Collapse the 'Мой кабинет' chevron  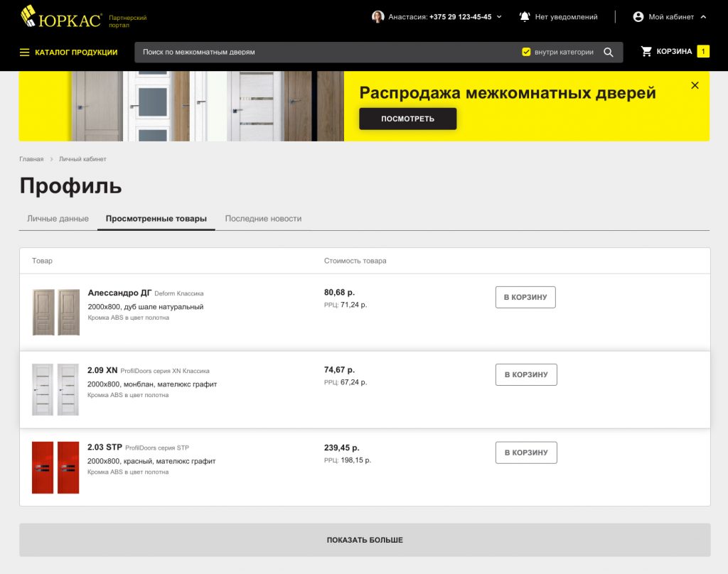[703, 17]
